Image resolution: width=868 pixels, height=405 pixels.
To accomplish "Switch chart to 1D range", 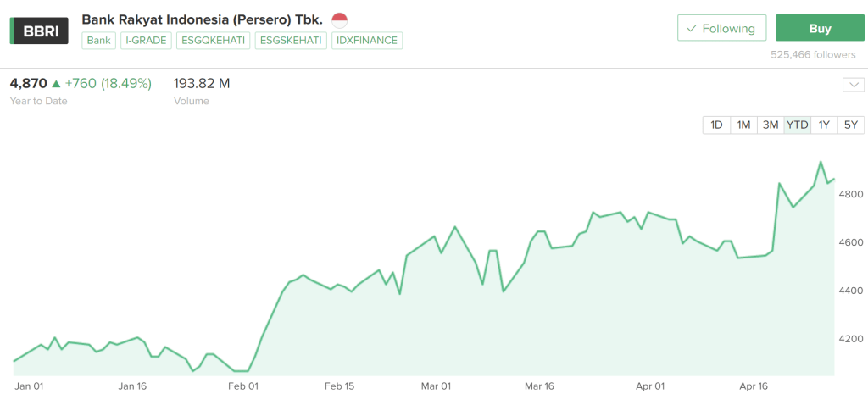I will (716, 125).
